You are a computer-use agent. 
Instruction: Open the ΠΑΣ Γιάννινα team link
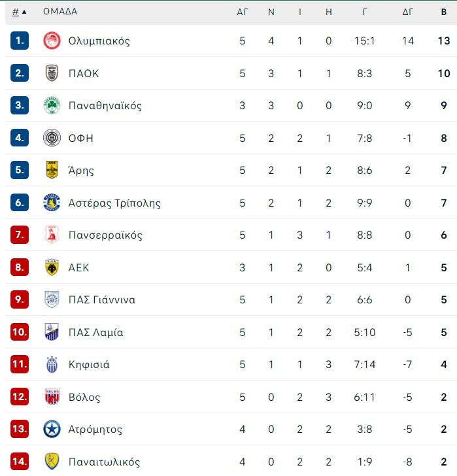[101, 299]
